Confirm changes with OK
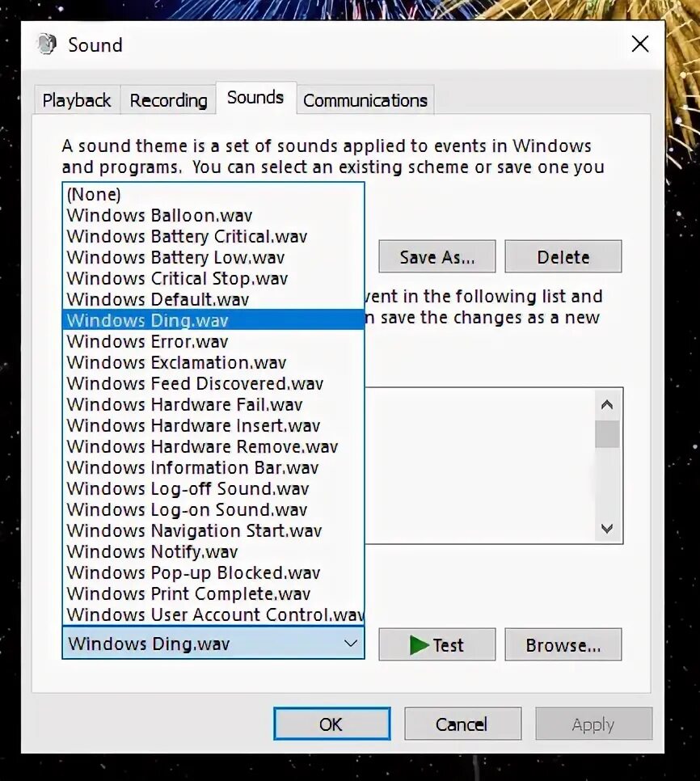Viewport: 700px width, 781px height. pos(331,724)
